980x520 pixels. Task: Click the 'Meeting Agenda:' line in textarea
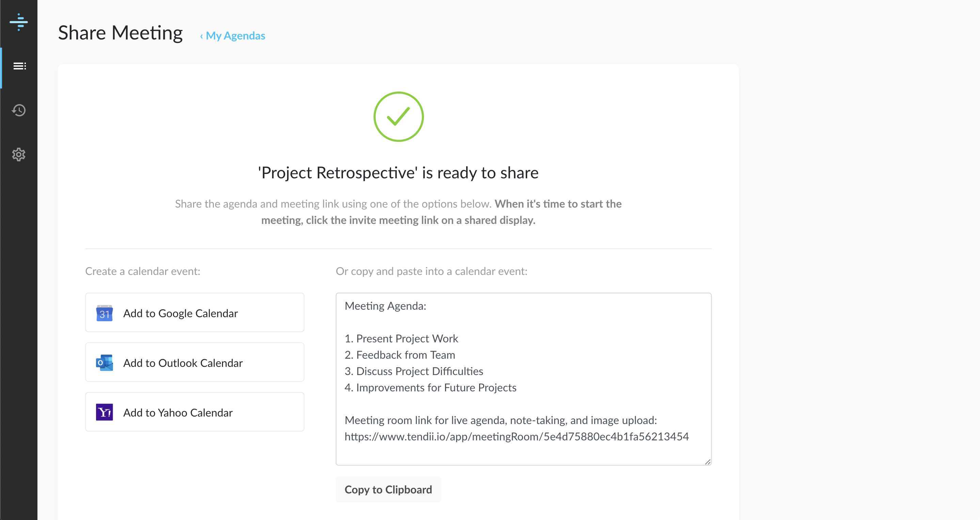tap(385, 306)
